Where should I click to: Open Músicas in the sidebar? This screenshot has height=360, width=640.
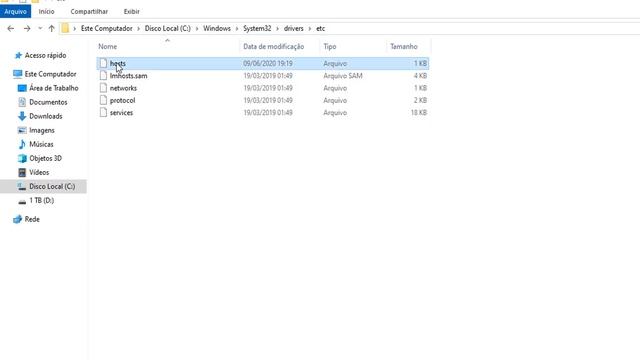pos(41,144)
